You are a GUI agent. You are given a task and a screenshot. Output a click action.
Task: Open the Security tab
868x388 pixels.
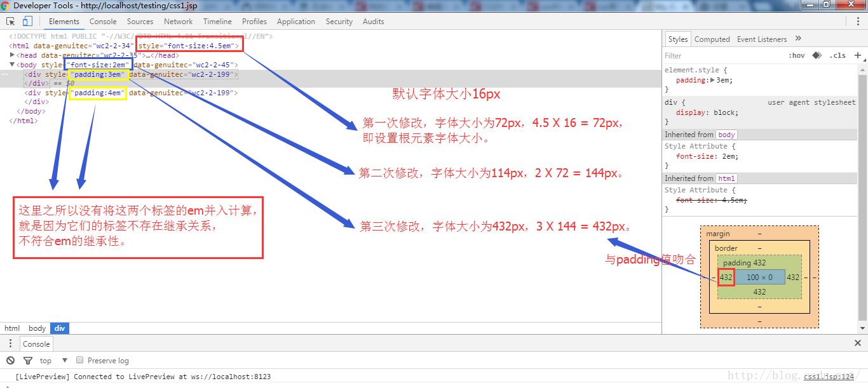pos(339,21)
